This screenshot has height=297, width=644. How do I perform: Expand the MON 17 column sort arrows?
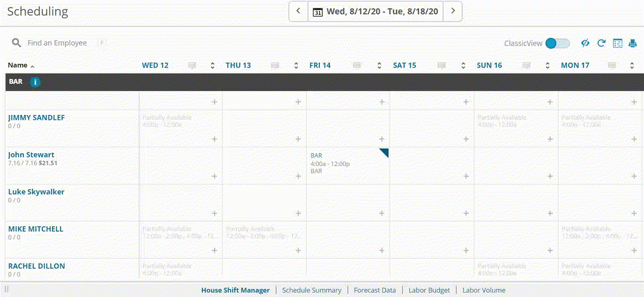pyautogui.click(x=630, y=65)
